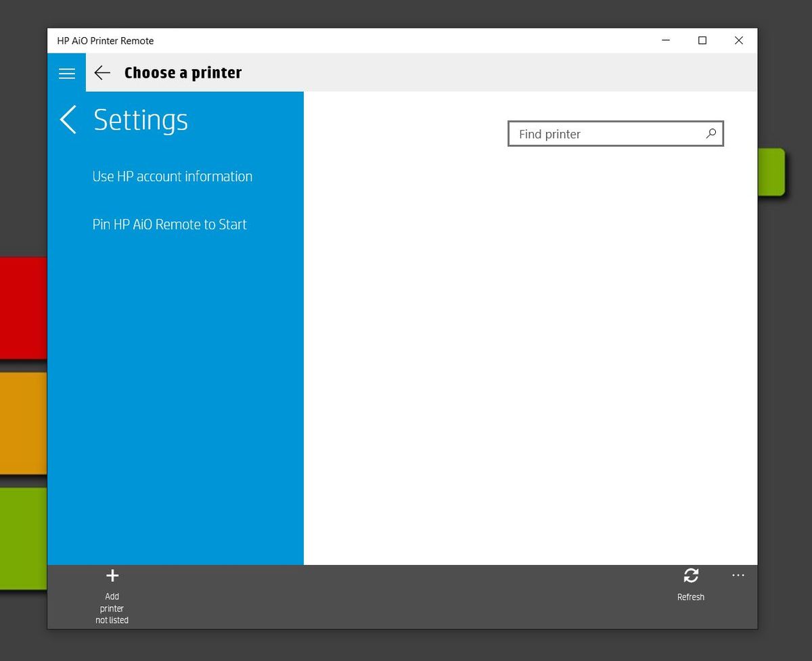812x661 pixels.
Task: Click the back arrow beside Choose a printer
Action: [101, 73]
